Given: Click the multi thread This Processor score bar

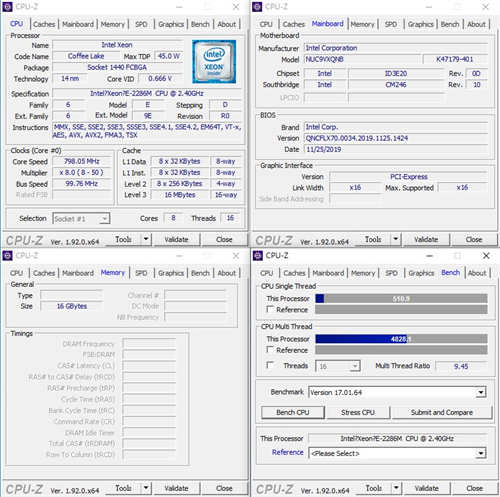Looking at the screenshot, I should click(401, 339).
